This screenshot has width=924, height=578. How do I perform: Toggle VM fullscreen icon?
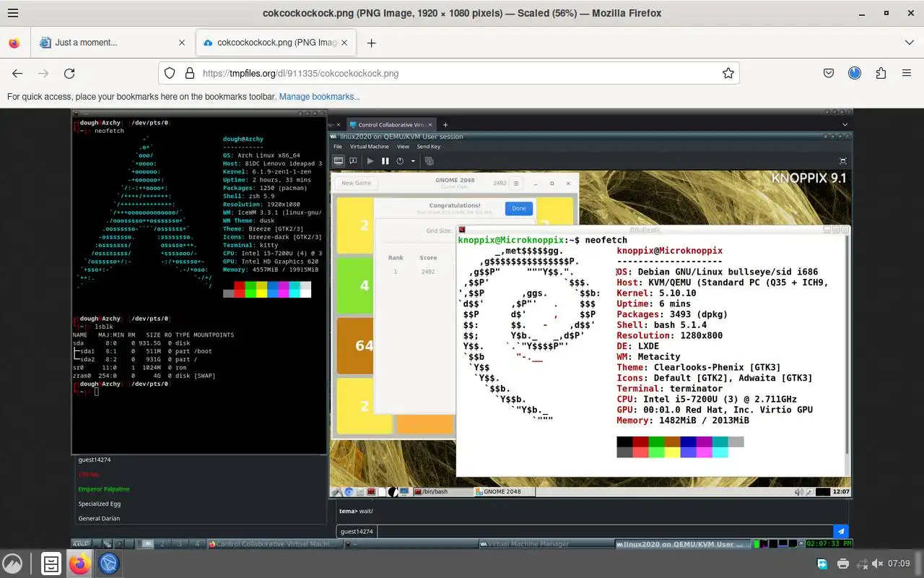point(842,161)
